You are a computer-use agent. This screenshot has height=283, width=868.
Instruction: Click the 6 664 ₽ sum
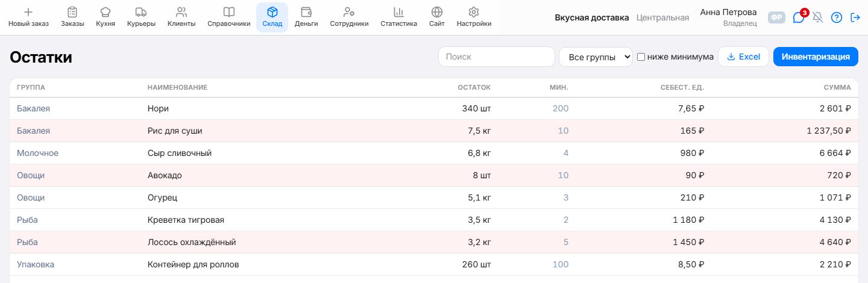835,153
